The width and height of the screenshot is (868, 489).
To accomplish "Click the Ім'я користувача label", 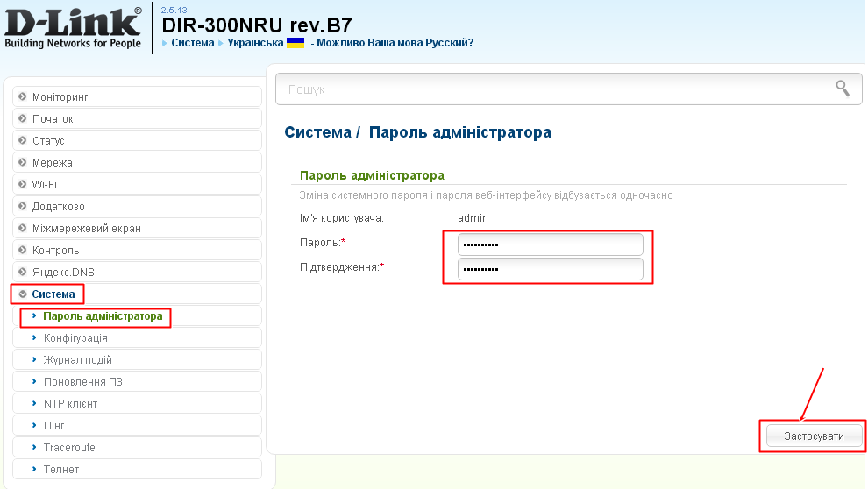I will click(x=342, y=218).
